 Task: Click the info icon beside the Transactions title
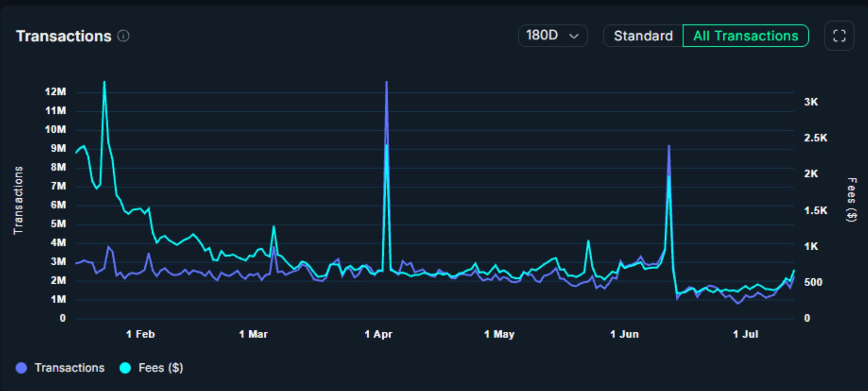click(123, 36)
